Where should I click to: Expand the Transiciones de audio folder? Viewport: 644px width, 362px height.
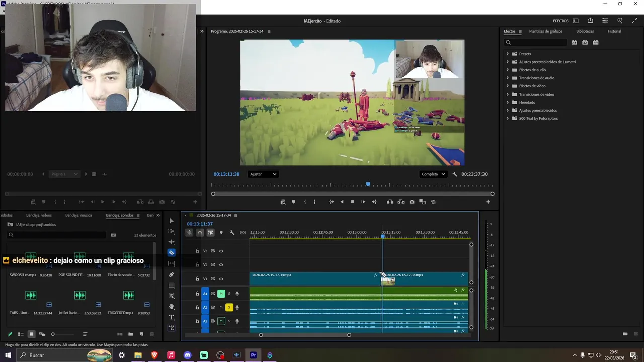coord(508,78)
